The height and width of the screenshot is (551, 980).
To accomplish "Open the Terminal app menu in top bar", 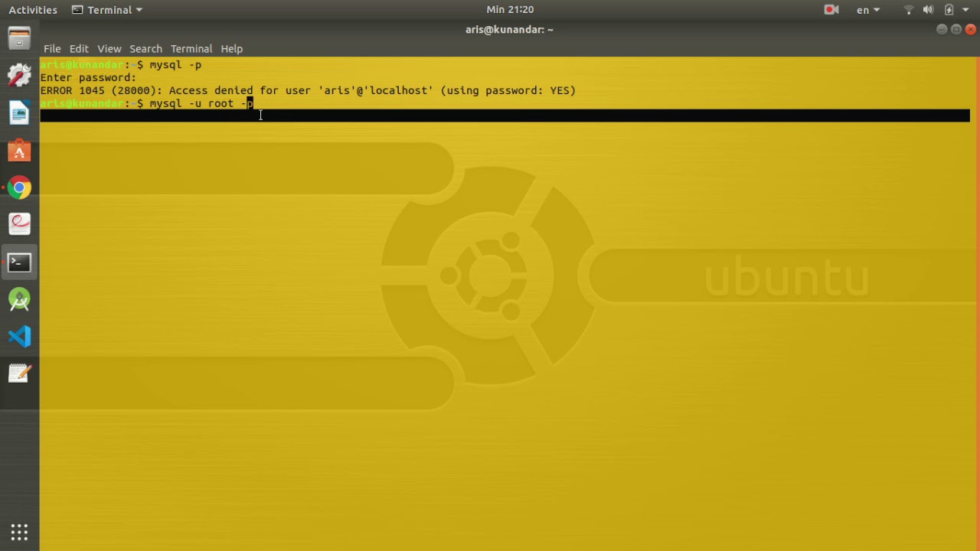I will (x=107, y=10).
